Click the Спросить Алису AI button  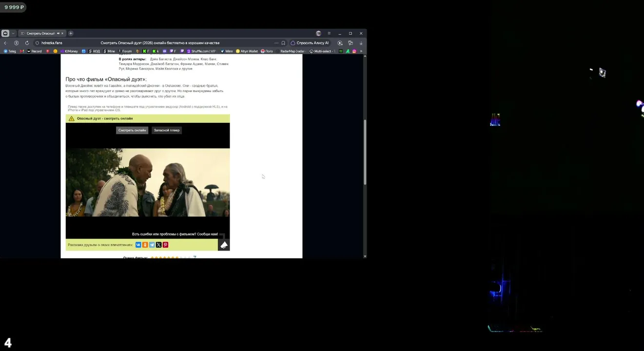click(x=310, y=43)
